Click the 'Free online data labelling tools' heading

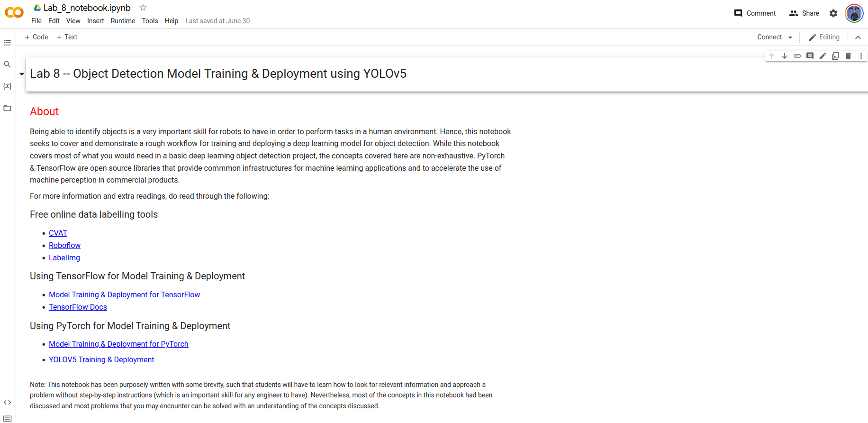[94, 214]
